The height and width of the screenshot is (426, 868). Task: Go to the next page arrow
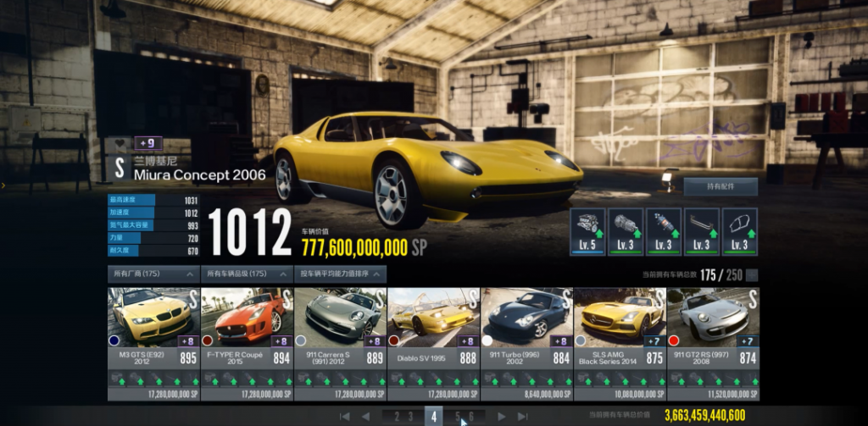pos(502,417)
